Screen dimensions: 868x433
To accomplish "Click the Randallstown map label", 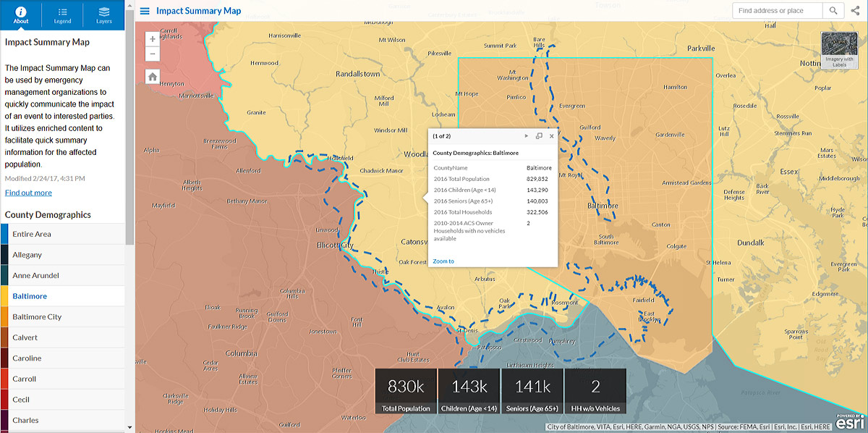I will click(x=357, y=74).
